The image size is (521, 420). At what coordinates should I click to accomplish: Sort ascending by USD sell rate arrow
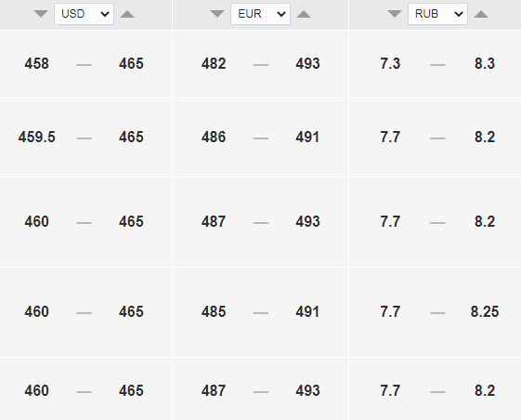[x=127, y=14]
